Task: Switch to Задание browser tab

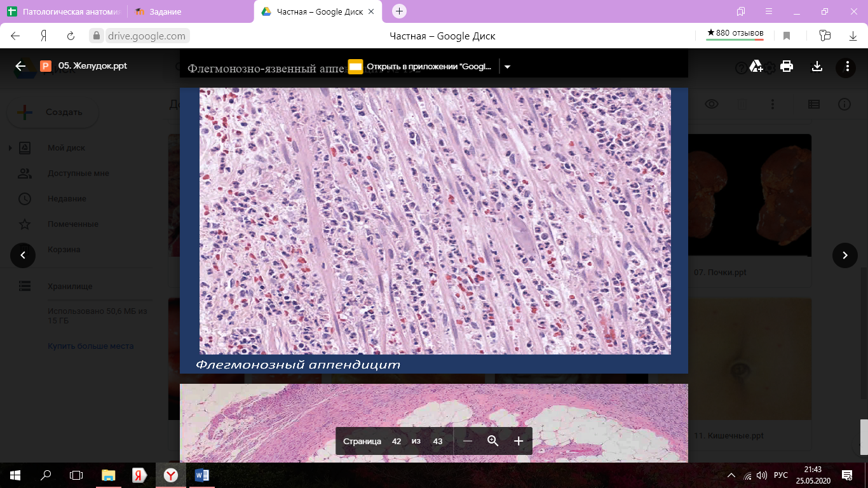Action: 191,11
